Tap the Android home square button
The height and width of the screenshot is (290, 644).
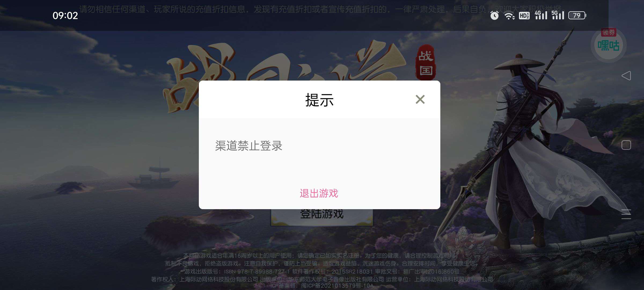(x=626, y=145)
